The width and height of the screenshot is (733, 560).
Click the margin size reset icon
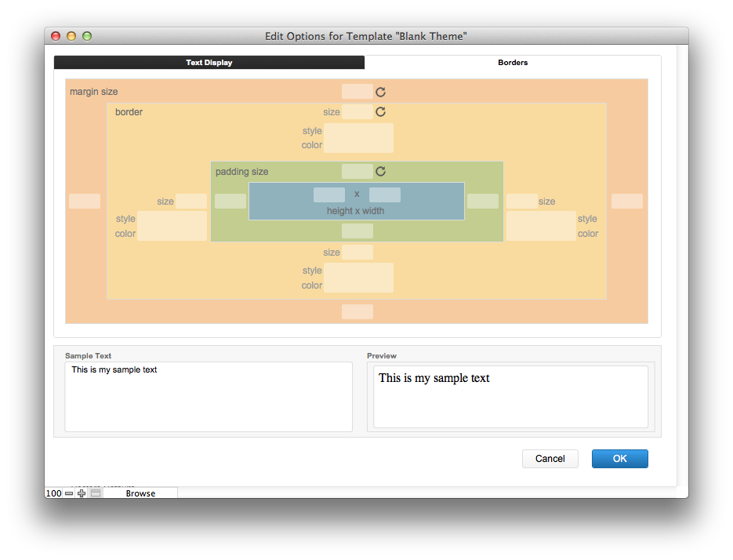click(x=380, y=92)
